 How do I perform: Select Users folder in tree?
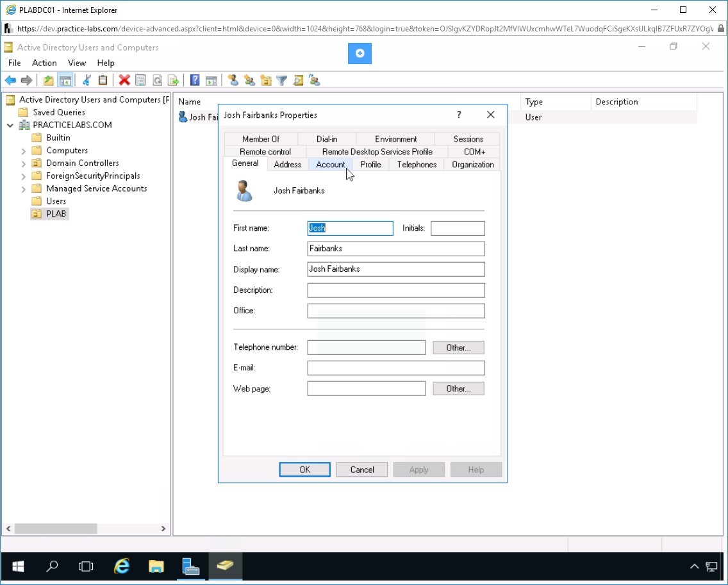pyautogui.click(x=56, y=201)
